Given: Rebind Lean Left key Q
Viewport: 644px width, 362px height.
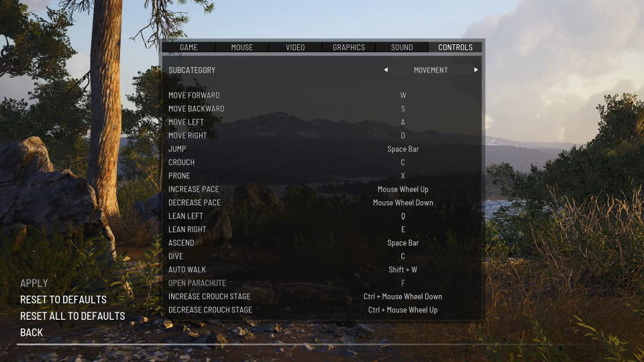Looking at the screenshot, I should tap(403, 216).
